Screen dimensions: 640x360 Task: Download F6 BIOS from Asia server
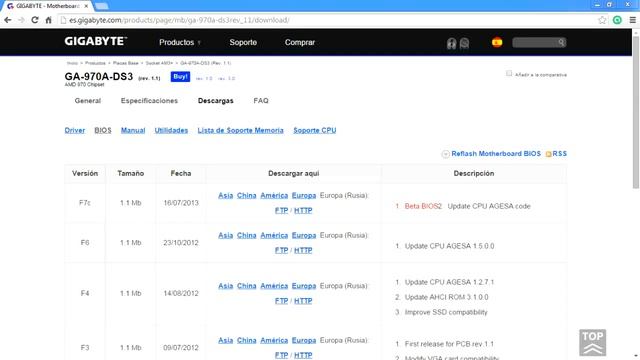225,236
